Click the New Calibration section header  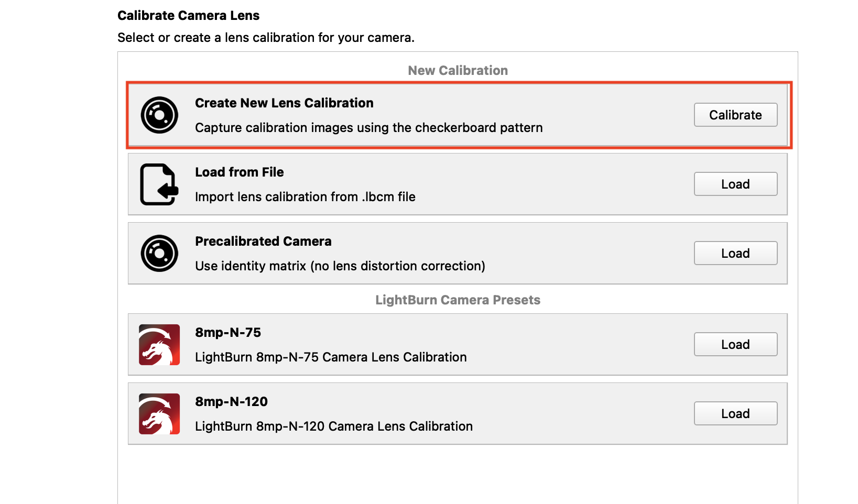[x=458, y=70]
